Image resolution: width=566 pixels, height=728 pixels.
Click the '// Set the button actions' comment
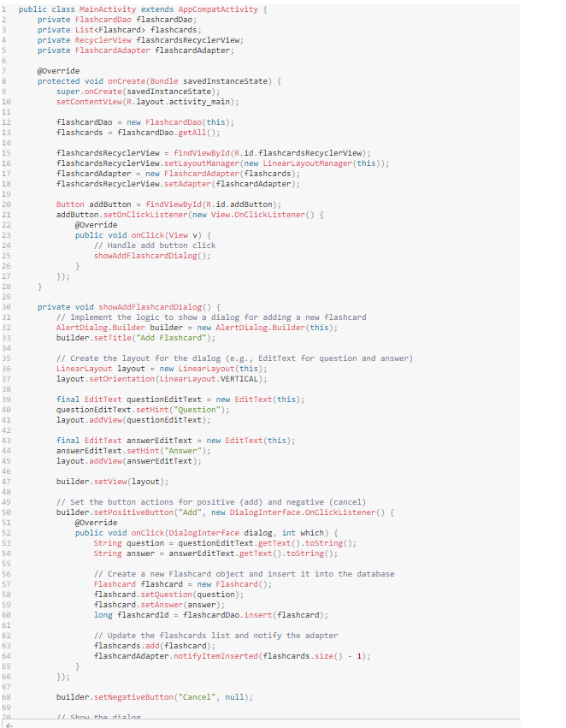coord(211,502)
